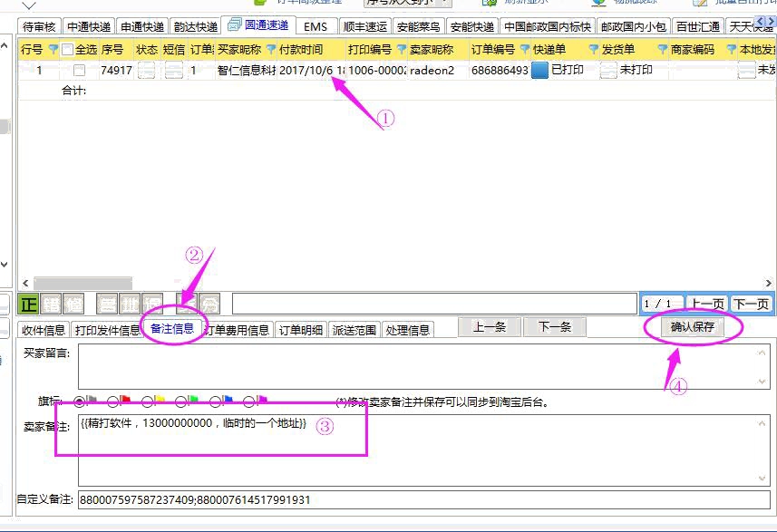Click the status icon in order row 74917
The height and width of the screenshot is (532, 777).
147,70
